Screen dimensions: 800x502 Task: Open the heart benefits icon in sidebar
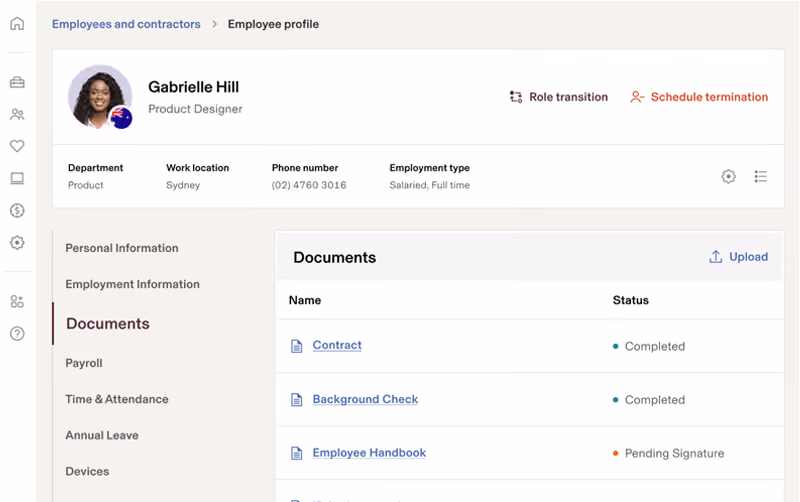(17, 146)
